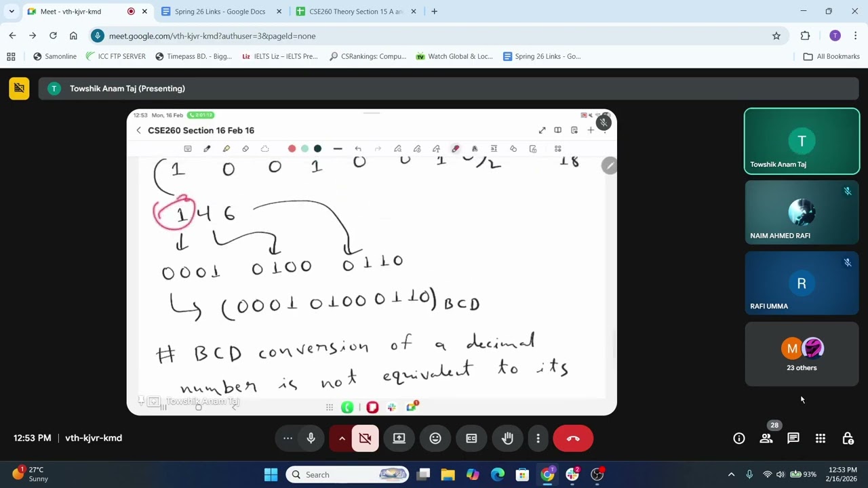Open the People panel icon
868x488 pixels.
coord(766,439)
